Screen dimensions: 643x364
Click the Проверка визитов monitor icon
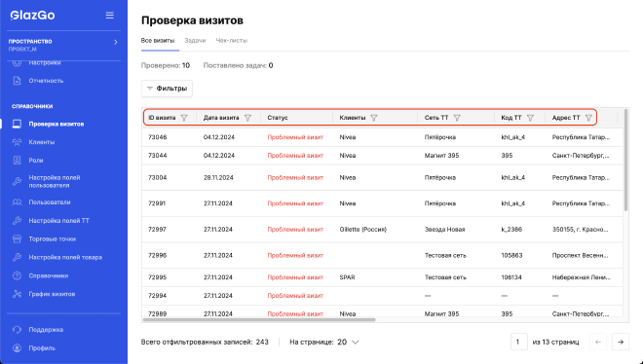click(17, 124)
